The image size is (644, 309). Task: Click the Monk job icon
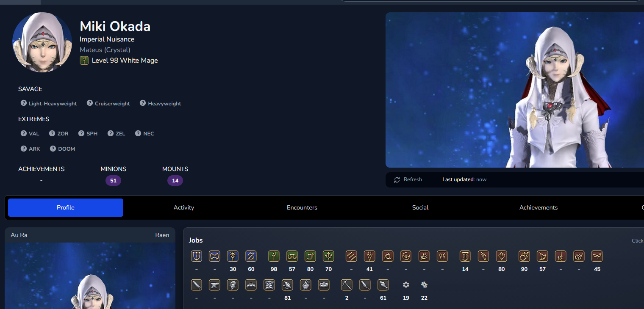coord(351,256)
